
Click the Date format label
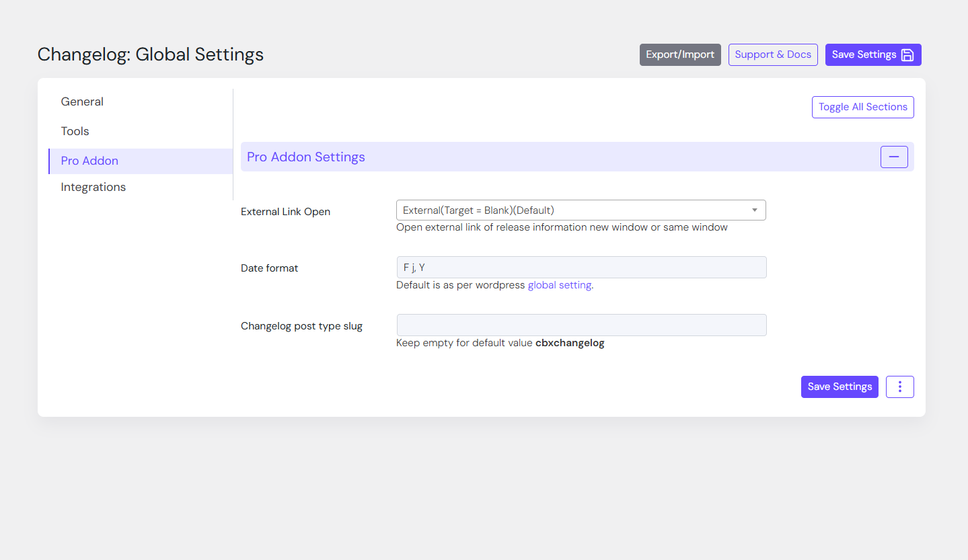click(x=269, y=268)
